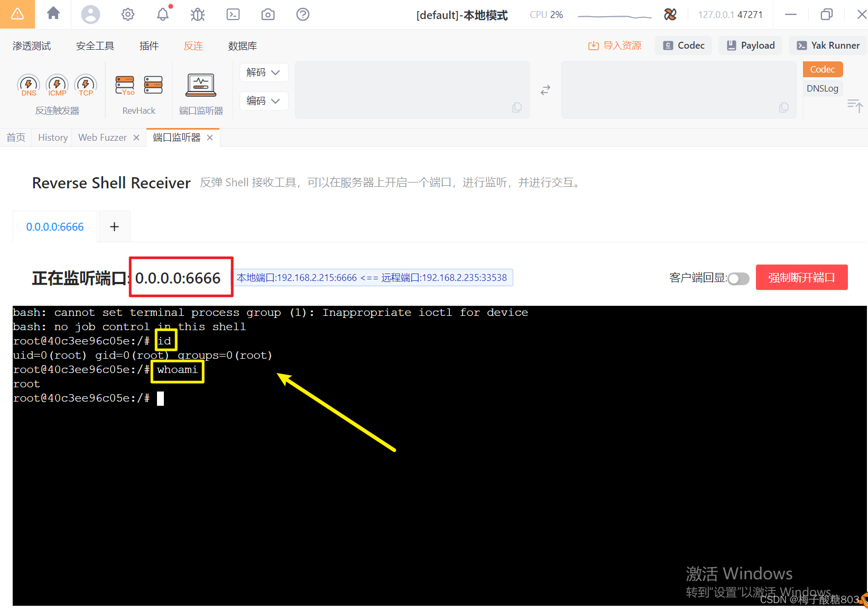Screen dimensions: 868x610
Task: Open the 解码 decode dropdown
Action: (263, 72)
